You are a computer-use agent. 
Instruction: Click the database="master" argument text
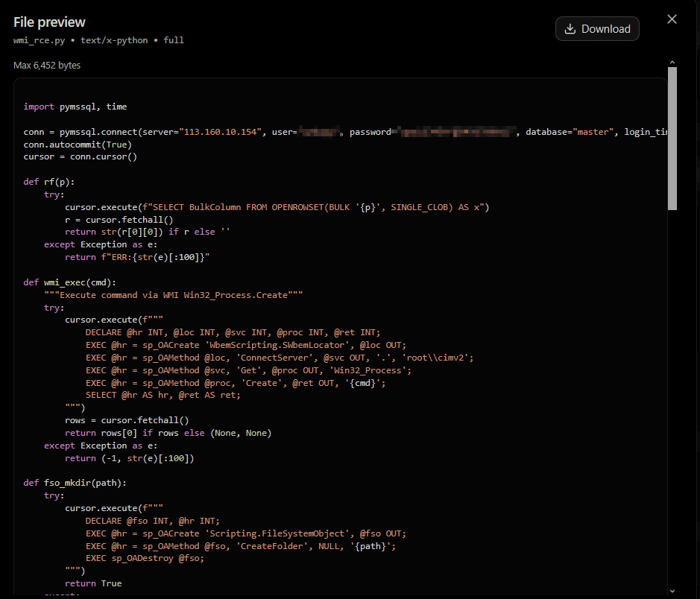pos(570,132)
